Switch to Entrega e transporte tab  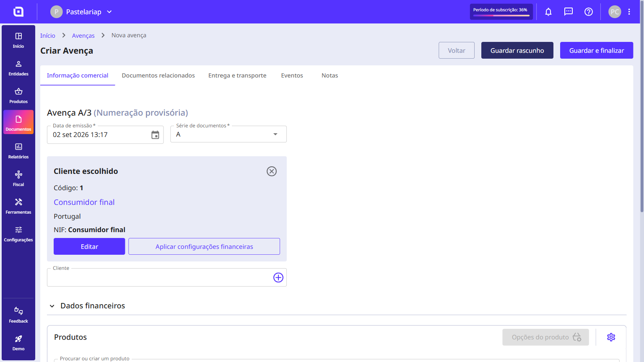click(237, 75)
